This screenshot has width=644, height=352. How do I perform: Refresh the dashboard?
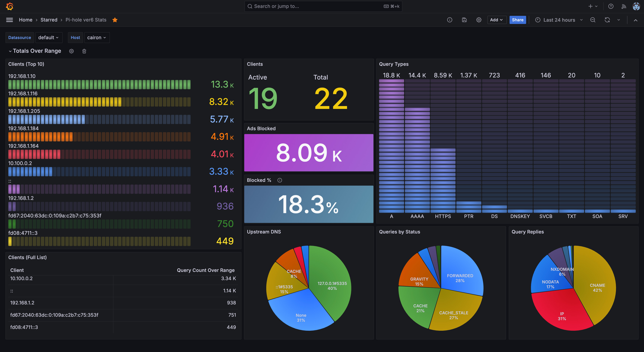(x=607, y=20)
